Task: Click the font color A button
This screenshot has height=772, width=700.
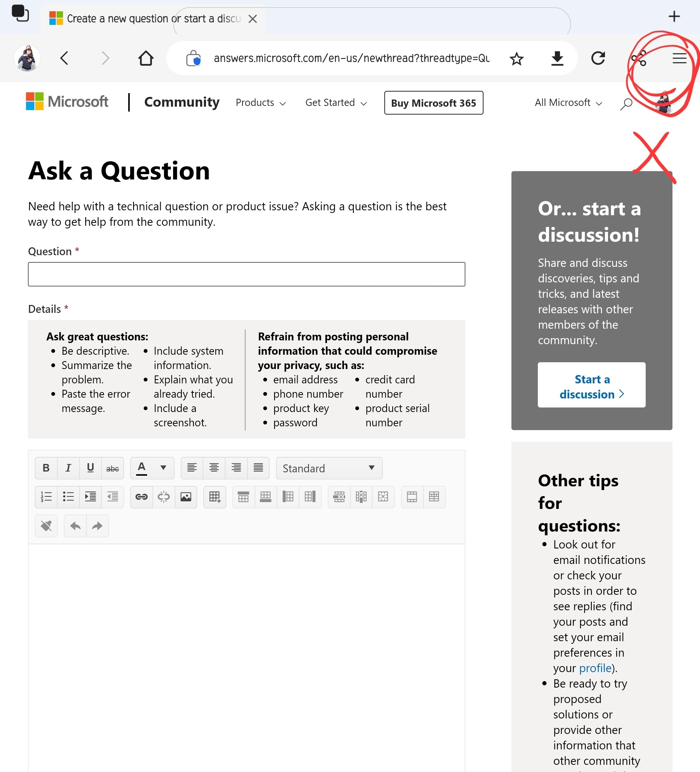Action: (142, 468)
